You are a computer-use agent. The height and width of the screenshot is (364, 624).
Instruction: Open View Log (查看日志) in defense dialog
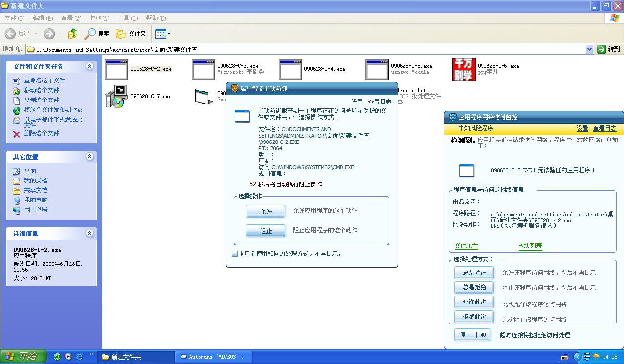point(380,102)
